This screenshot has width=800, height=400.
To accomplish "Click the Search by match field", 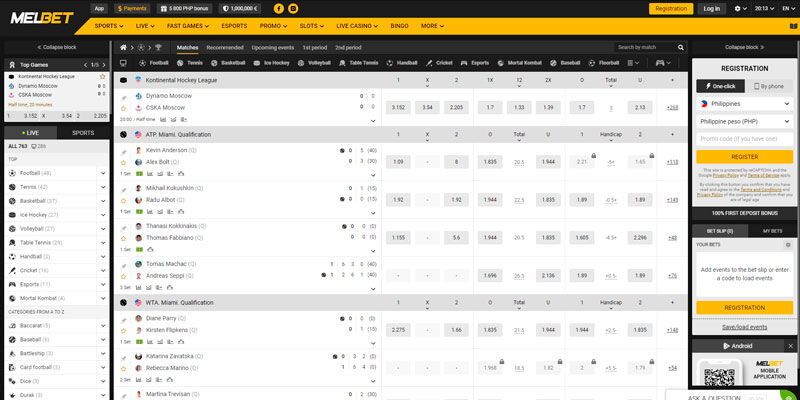I will click(645, 47).
